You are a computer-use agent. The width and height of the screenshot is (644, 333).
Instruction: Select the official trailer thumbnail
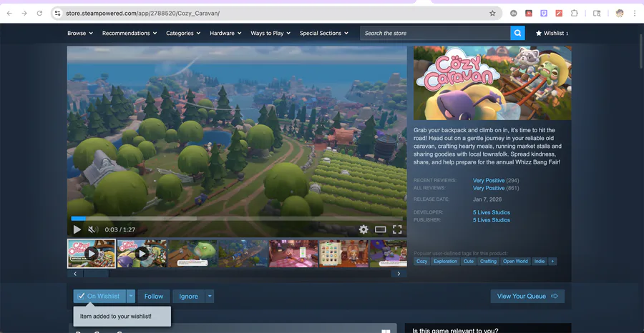coord(92,254)
